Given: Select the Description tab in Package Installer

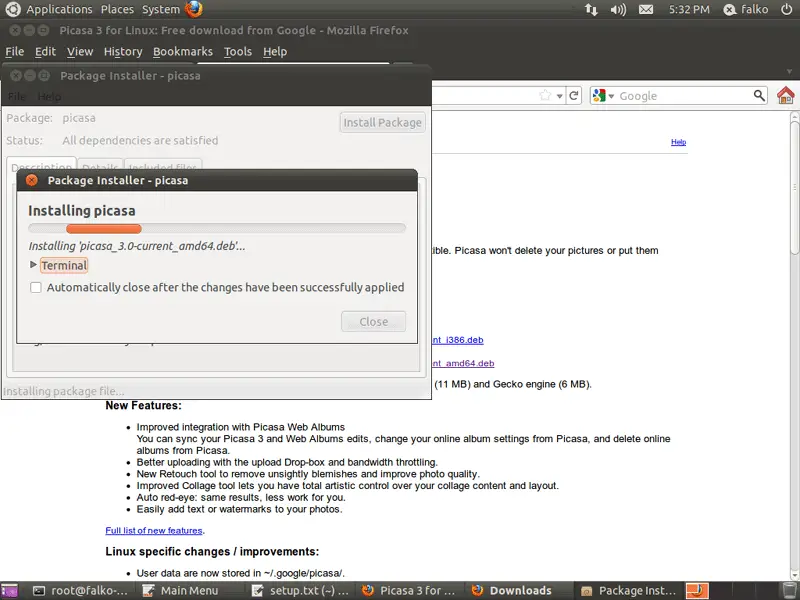Looking at the screenshot, I should click(41, 164).
